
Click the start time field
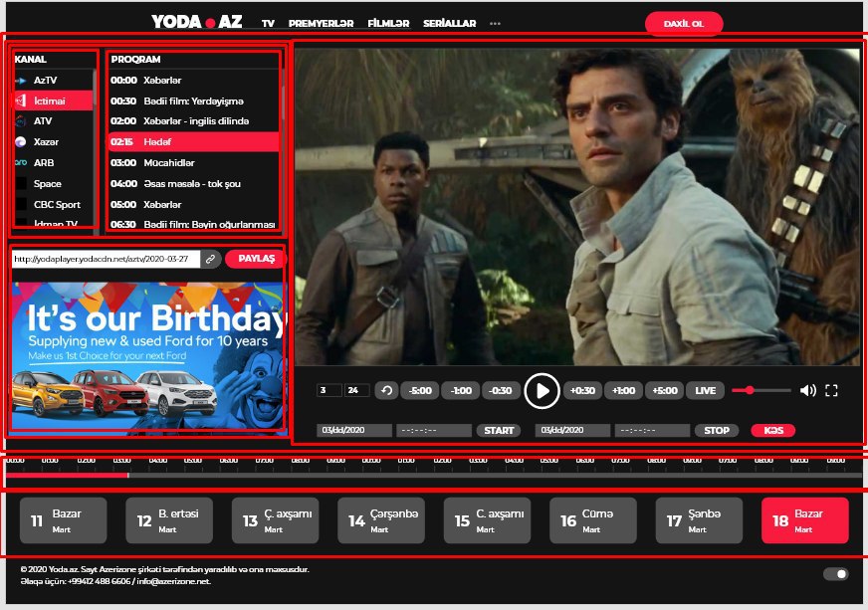coord(434,431)
